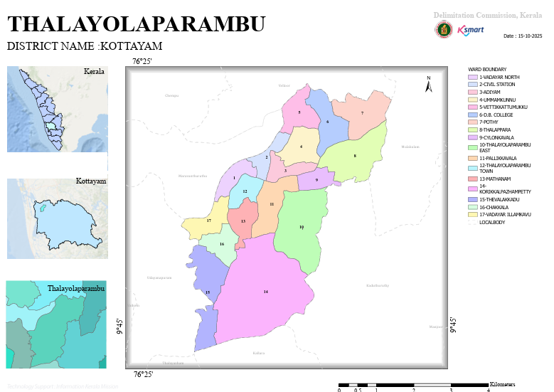This screenshot has width=554, height=392.
Task: Select the 6-D.B. College legend swatch
Action: [473, 115]
